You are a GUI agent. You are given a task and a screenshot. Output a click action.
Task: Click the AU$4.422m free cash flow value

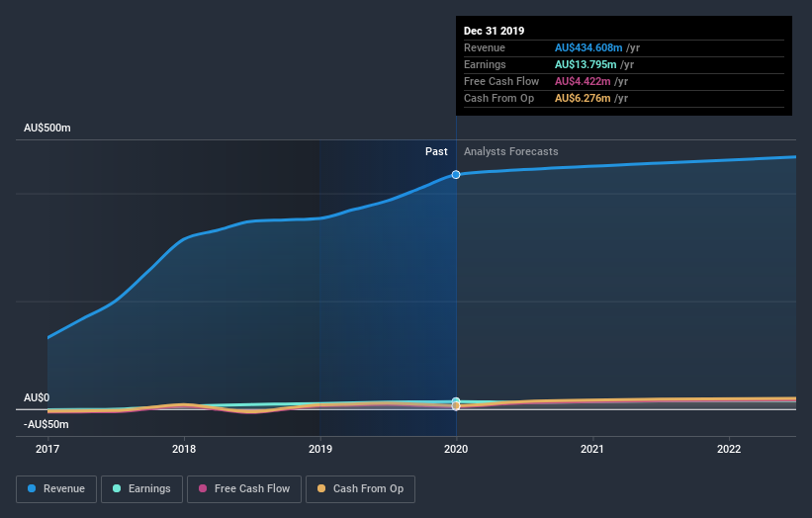[583, 81]
